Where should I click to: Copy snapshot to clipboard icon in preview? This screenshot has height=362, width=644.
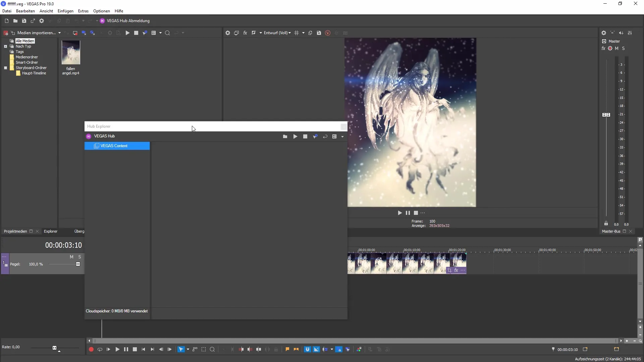(310, 33)
